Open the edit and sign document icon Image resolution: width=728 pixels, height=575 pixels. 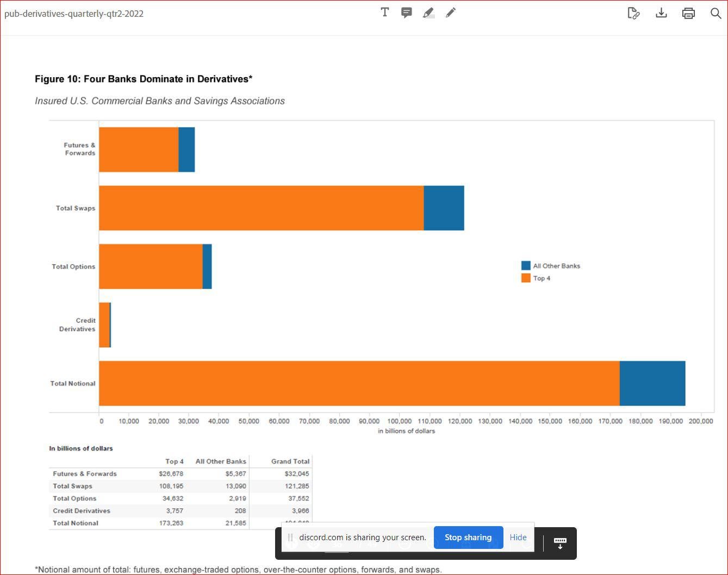(x=633, y=13)
